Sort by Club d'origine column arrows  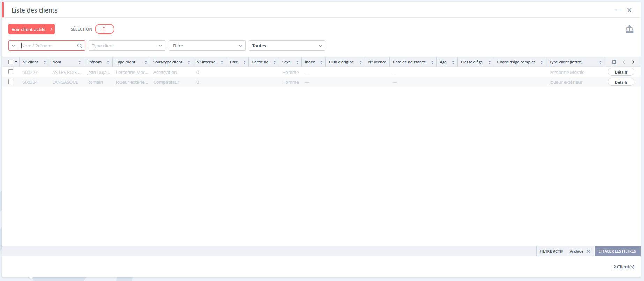coord(361,62)
